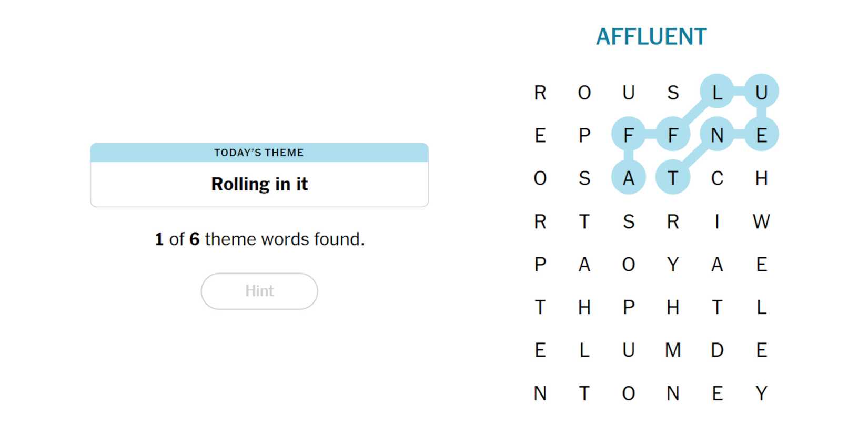The image size is (868, 434).
Task: Select the highlighted letter N
Action: click(x=716, y=135)
